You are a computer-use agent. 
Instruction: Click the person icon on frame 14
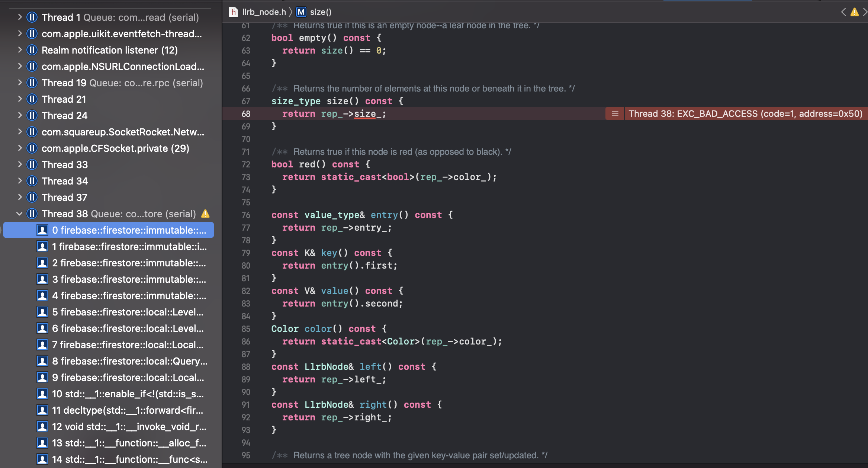(x=42, y=459)
